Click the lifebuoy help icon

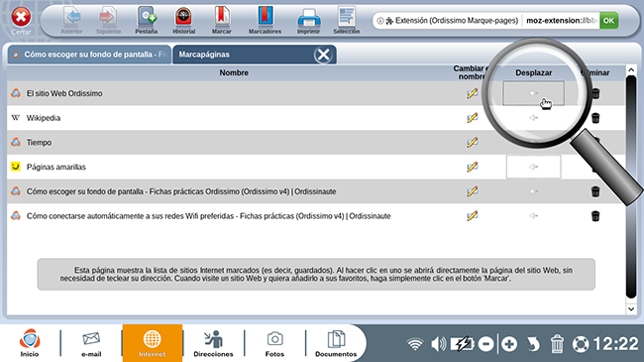click(581, 344)
